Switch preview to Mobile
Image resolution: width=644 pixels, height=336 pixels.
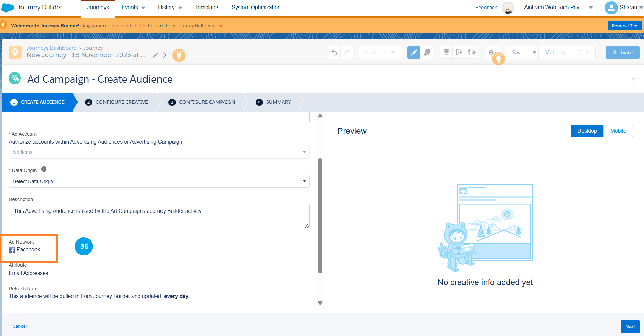tap(618, 131)
